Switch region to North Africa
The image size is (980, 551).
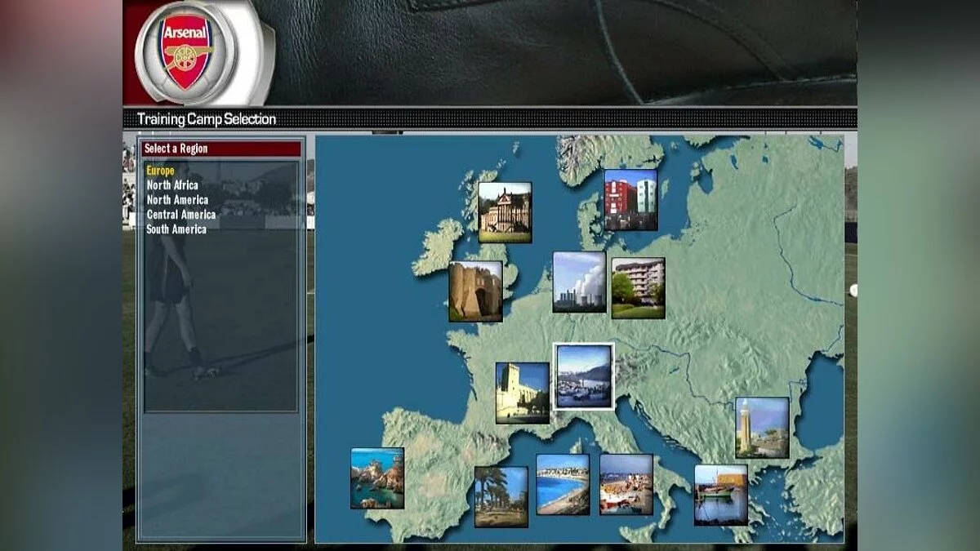point(172,185)
